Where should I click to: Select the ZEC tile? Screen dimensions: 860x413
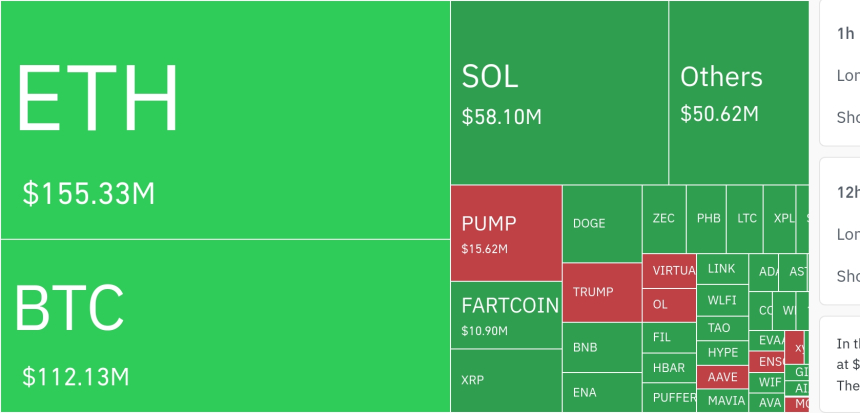coord(663,218)
